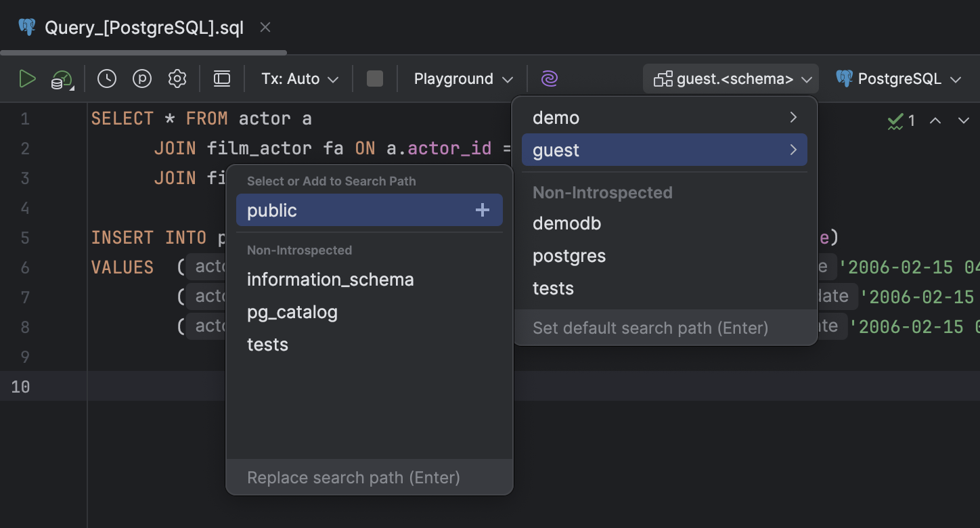
Task: Open the AI Assistant with the purple icon
Action: point(549,79)
